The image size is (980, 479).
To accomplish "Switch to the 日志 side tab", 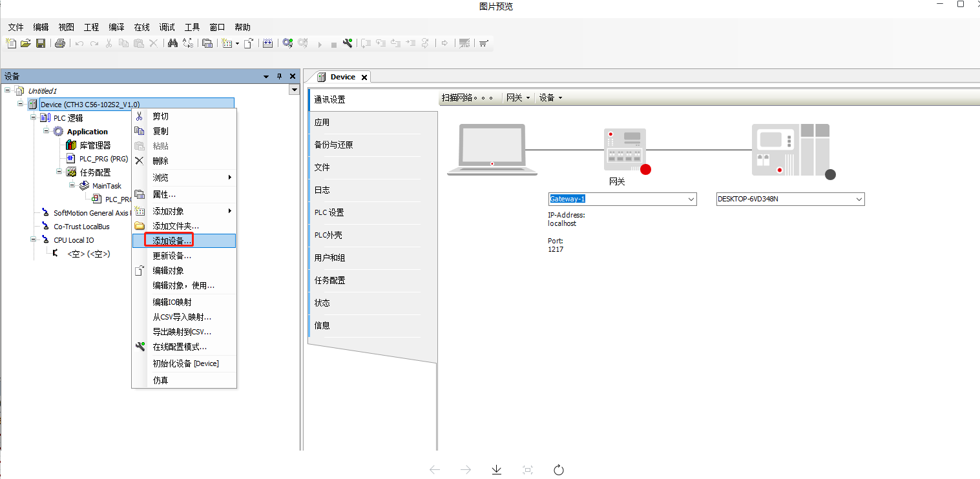I will pos(365,190).
